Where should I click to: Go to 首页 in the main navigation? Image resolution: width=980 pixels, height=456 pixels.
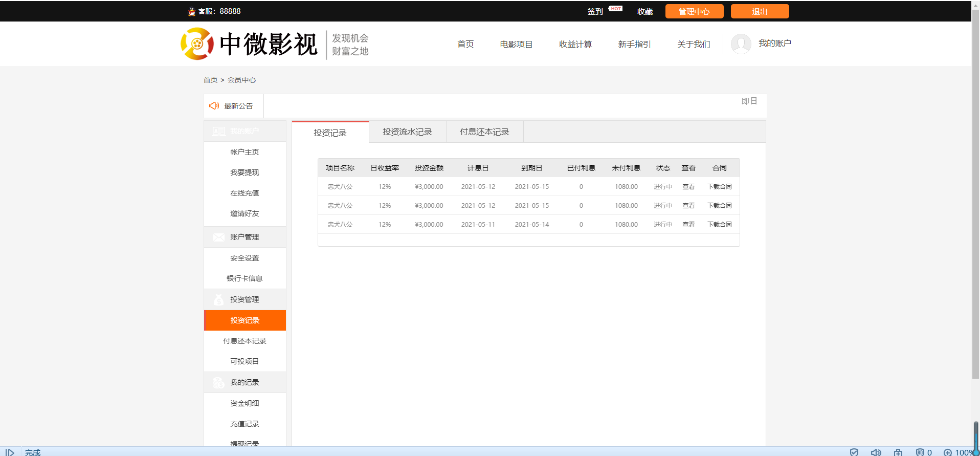(x=465, y=45)
